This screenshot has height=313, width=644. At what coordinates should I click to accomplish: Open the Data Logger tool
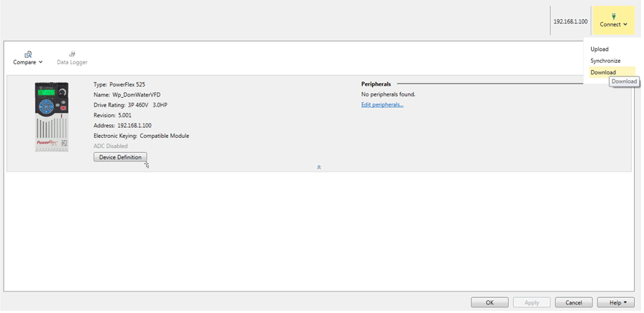click(x=72, y=59)
